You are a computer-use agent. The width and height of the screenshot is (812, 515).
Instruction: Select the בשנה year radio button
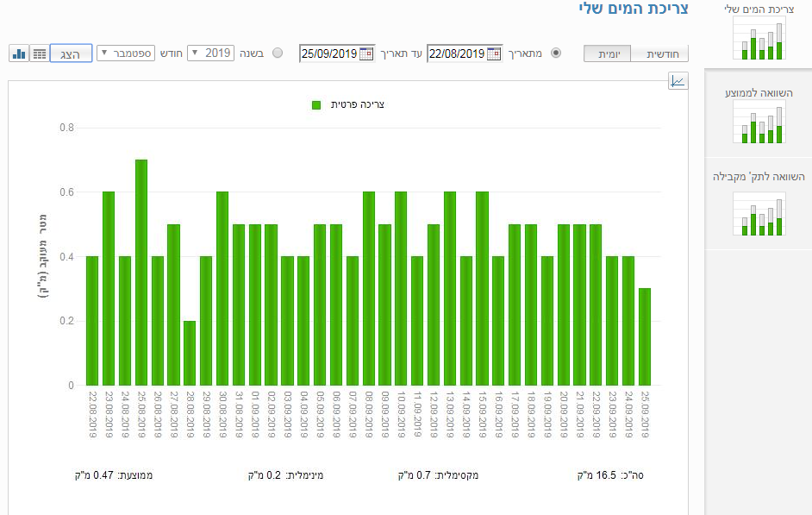coord(278,53)
